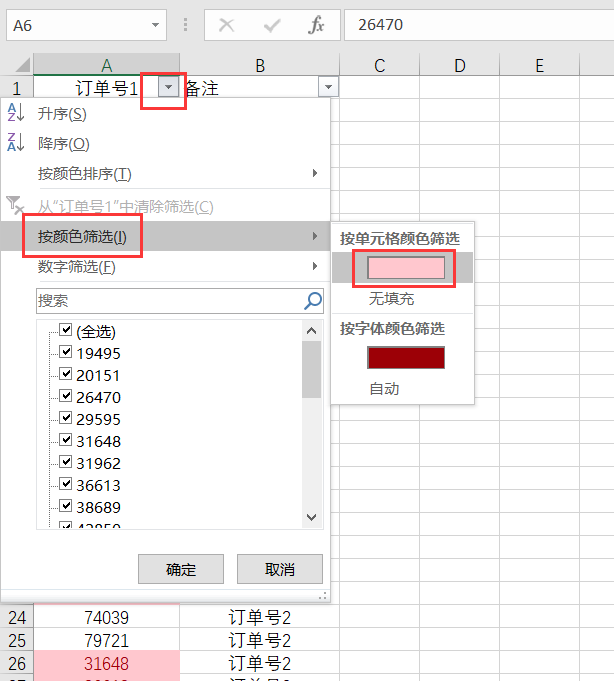Click the formula bar showing 26470
The height and width of the screenshot is (681, 614).
click(479, 25)
